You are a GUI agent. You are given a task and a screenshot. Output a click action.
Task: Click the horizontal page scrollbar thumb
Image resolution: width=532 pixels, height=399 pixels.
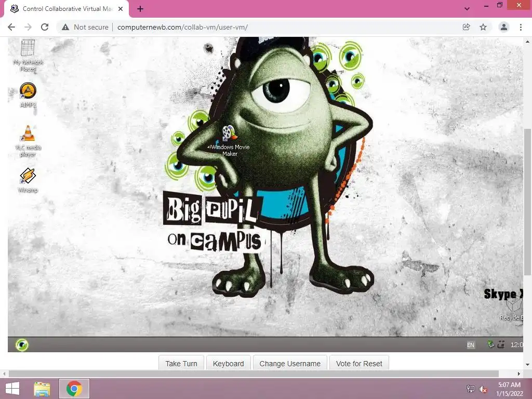pos(254,374)
